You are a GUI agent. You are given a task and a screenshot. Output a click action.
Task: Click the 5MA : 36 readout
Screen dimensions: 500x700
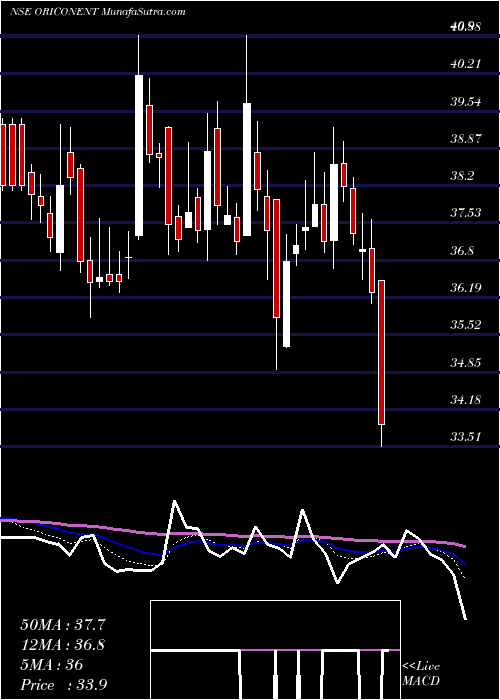coord(51,665)
